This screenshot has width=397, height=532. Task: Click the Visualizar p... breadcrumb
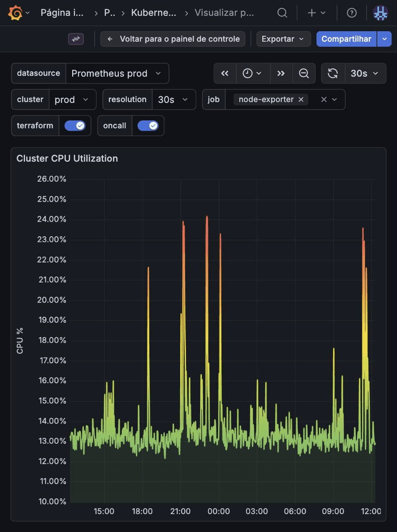pyautogui.click(x=224, y=13)
